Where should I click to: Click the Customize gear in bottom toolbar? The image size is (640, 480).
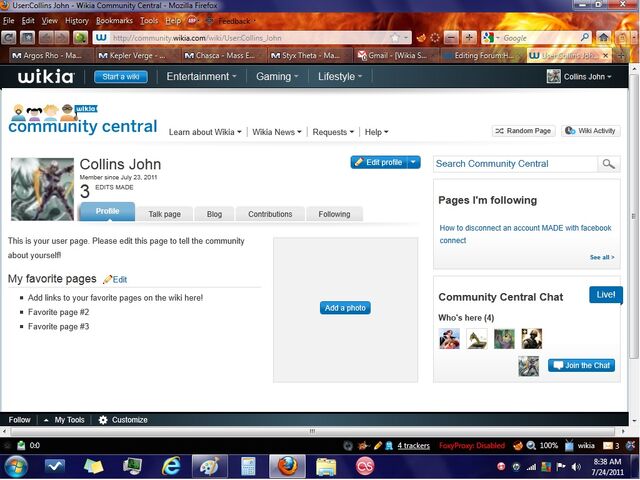tap(103, 420)
